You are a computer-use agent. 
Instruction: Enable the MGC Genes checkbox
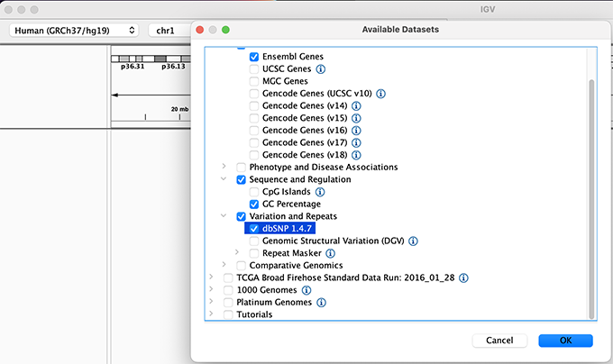[254, 81]
